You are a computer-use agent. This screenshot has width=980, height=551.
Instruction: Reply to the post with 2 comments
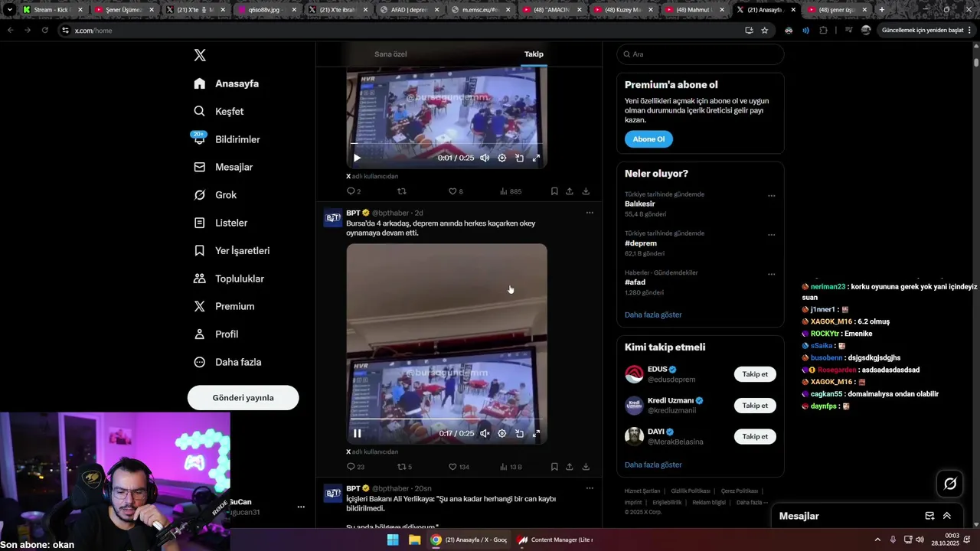(x=354, y=191)
